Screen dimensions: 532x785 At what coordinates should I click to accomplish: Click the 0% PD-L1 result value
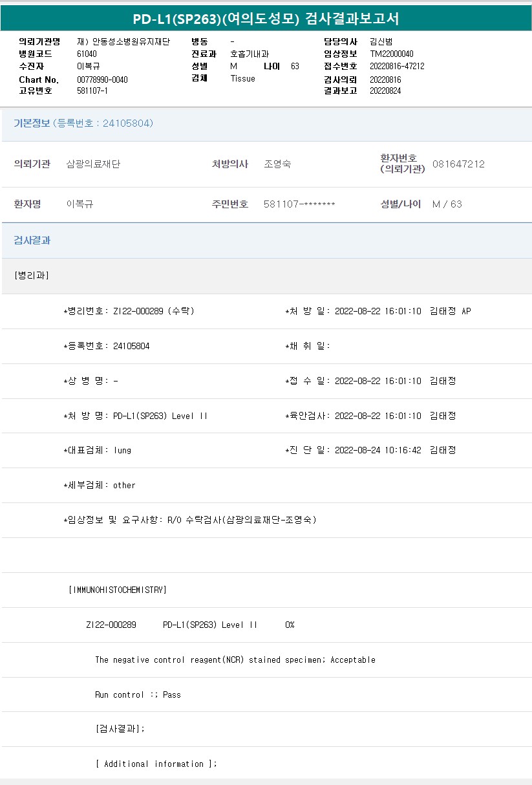click(290, 625)
